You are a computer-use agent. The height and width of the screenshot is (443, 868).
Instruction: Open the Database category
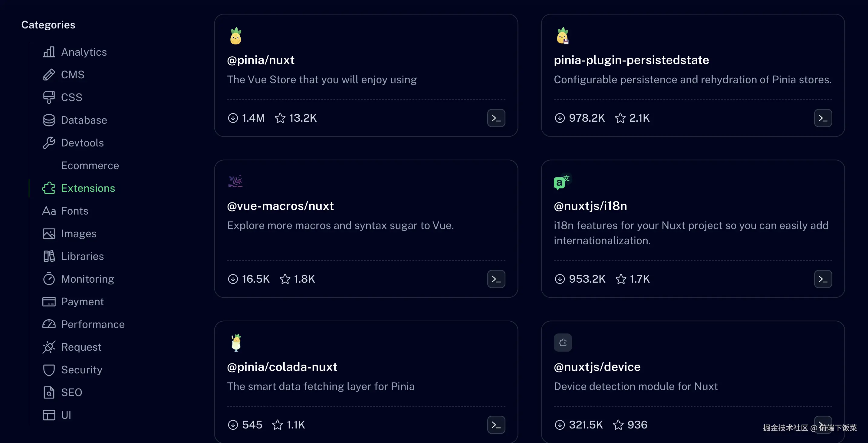point(84,120)
